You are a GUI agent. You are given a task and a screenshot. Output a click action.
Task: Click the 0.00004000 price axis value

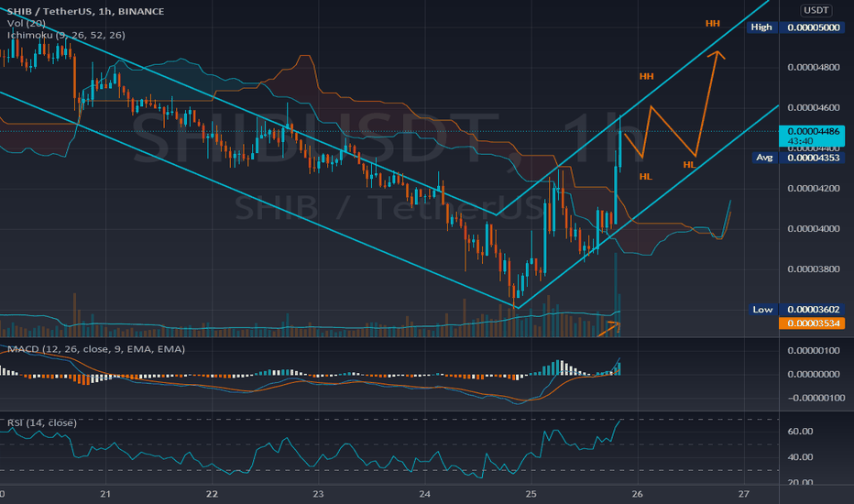pyautogui.click(x=813, y=229)
